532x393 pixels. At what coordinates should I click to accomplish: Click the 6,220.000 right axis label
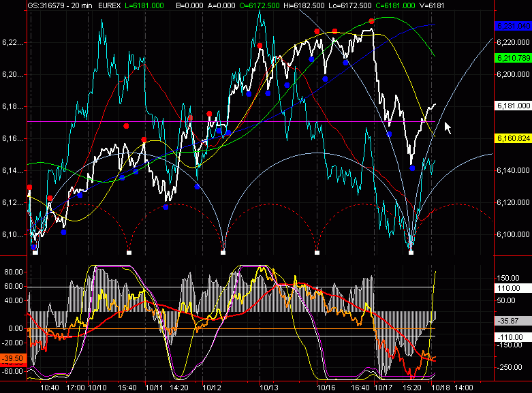[x=513, y=42]
